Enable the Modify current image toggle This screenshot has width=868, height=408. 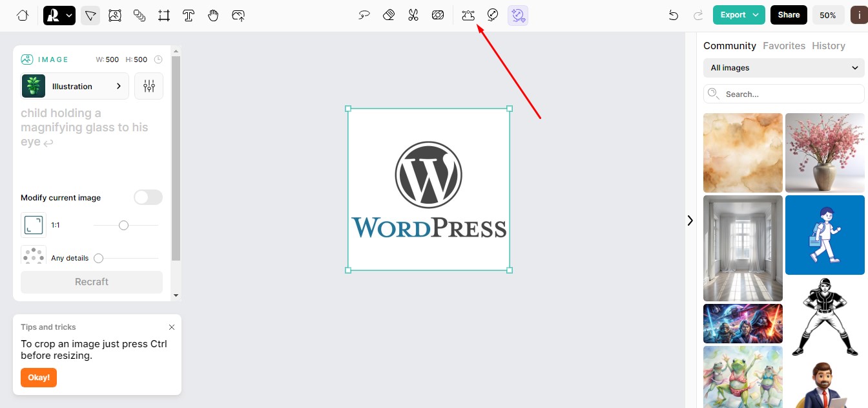pos(148,197)
